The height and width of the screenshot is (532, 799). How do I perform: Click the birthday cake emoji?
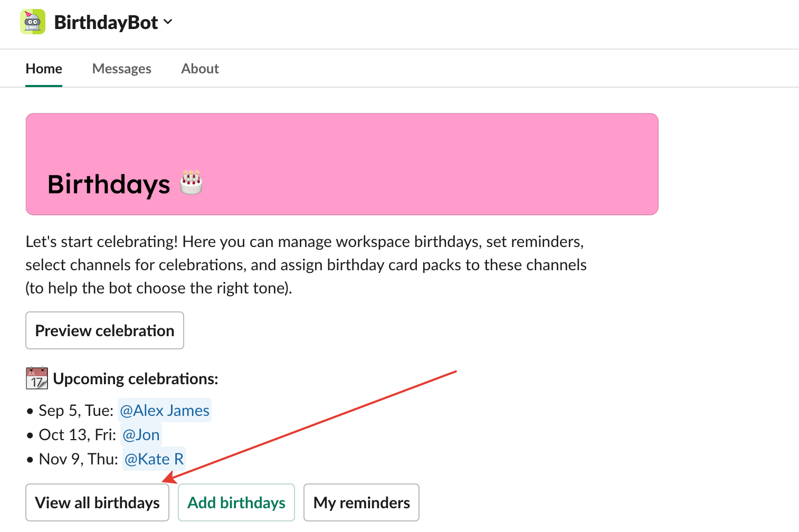[191, 183]
